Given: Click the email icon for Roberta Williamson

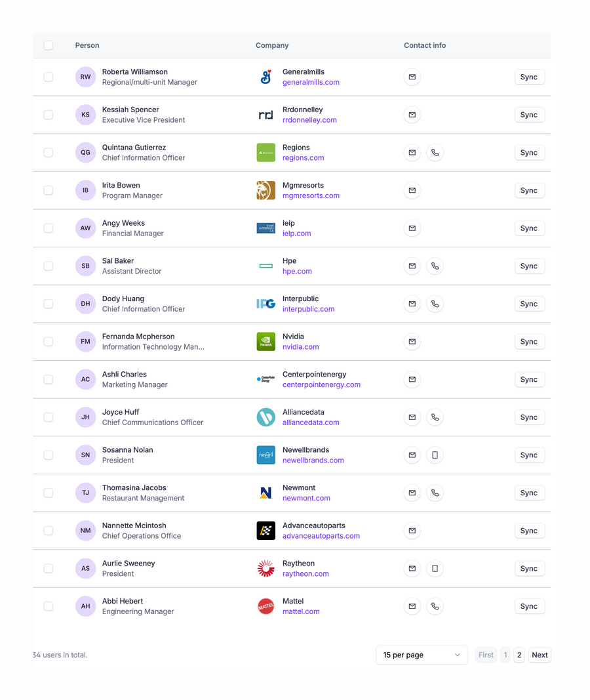Looking at the screenshot, I should click(412, 77).
